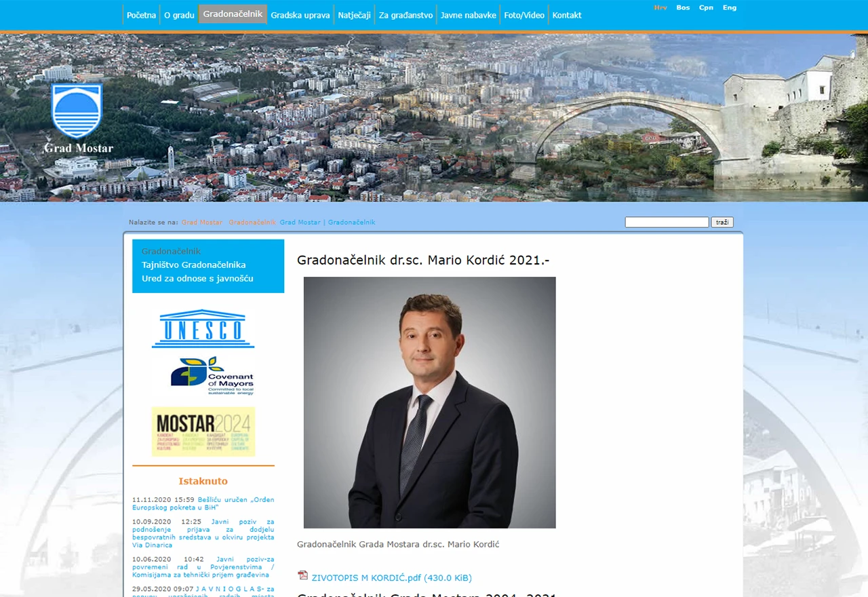
Task: Switch language to Bos
Action: tap(683, 7)
